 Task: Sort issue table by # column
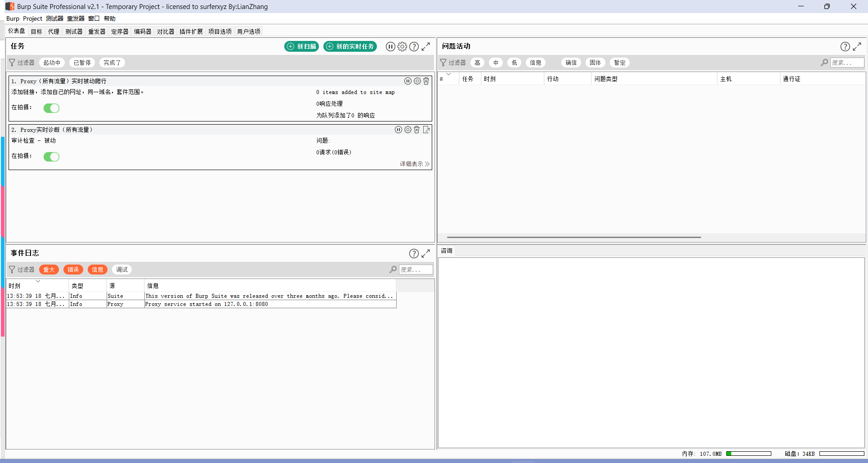coord(449,79)
